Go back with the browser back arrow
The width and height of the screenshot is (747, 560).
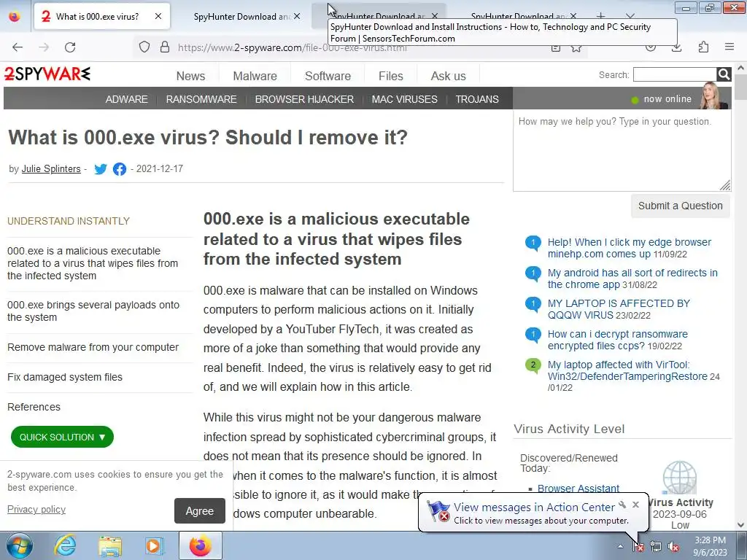[18, 47]
